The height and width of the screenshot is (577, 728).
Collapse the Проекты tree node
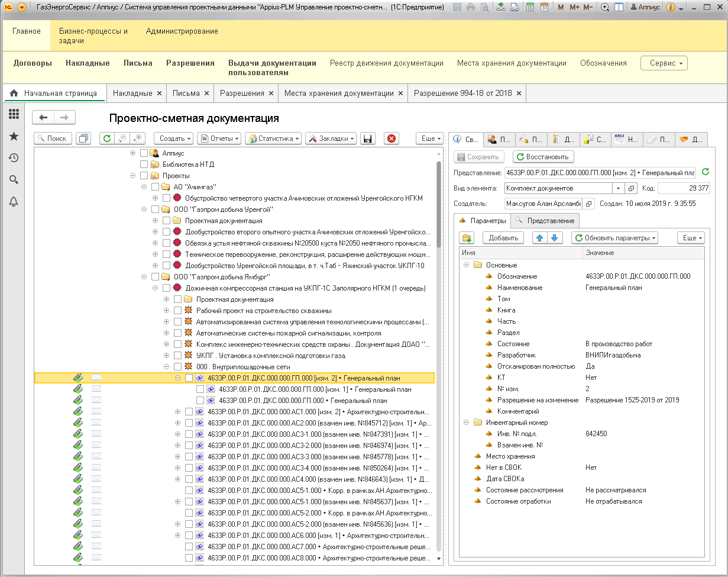click(132, 176)
